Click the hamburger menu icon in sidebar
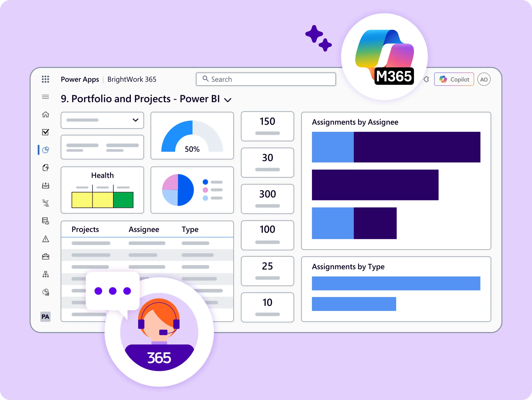Image resolution: width=532 pixels, height=400 pixels. (x=45, y=97)
